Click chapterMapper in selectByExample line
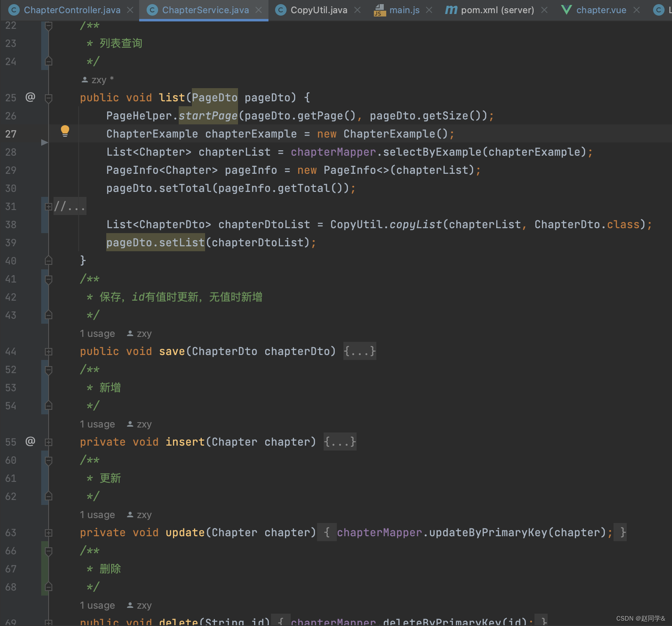 (333, 152)
